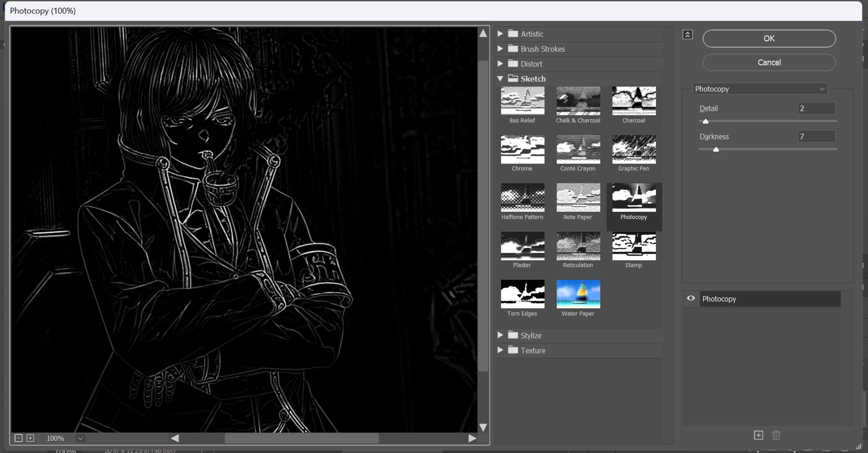The image size is (868, 453).
Task: Open the Photocopy filter dropdown
Action: click(759, 89)
